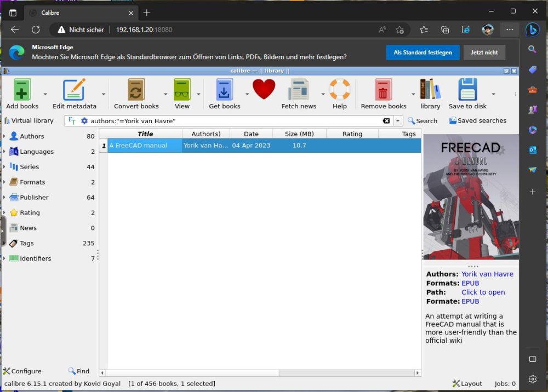Screen dimensions: 548x392
Task: Click the Add books icon
Action: (22, 90)
